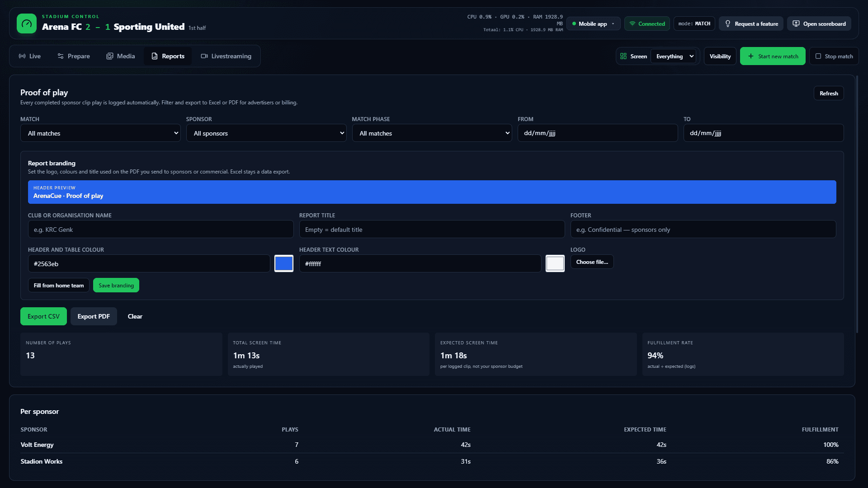The height and width of the screenshot is (488, 868).
Task: Click the Stop match button
Action: pyautogui.click(x=834, y=56)
